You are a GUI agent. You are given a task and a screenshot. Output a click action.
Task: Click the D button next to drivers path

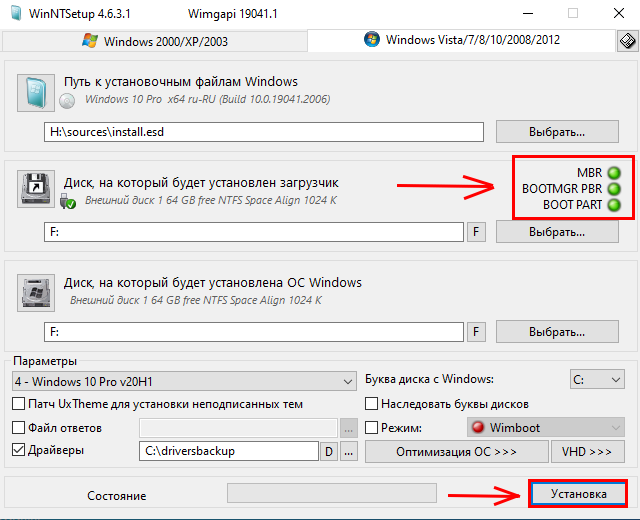[x=329, y=451]
